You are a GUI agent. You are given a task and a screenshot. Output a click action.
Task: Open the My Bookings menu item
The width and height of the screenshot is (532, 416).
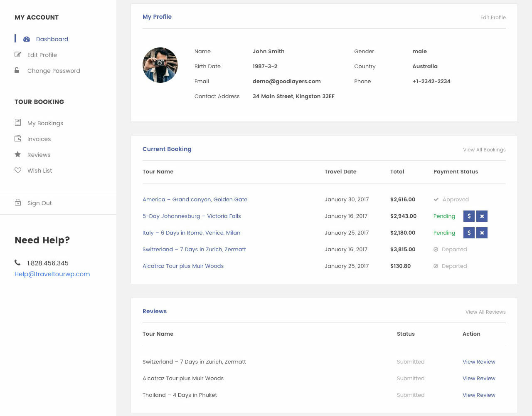click(45, 123)
